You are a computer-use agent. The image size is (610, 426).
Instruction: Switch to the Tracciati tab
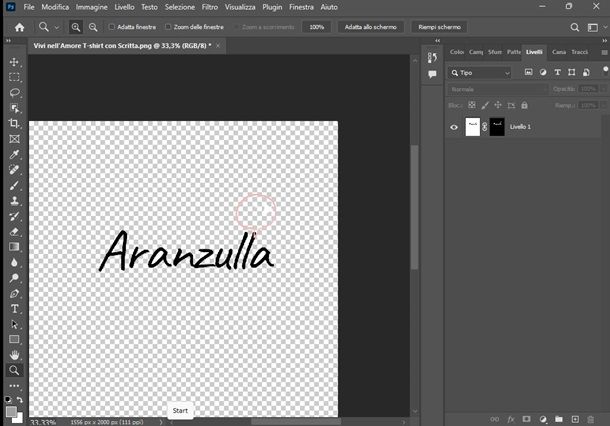point(579,52)
